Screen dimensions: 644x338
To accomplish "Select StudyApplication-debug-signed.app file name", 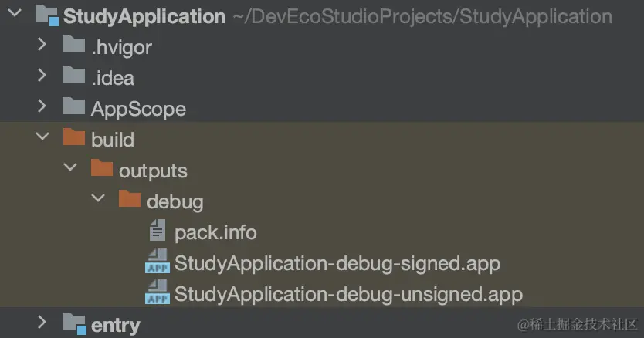I will coord(337,263).
